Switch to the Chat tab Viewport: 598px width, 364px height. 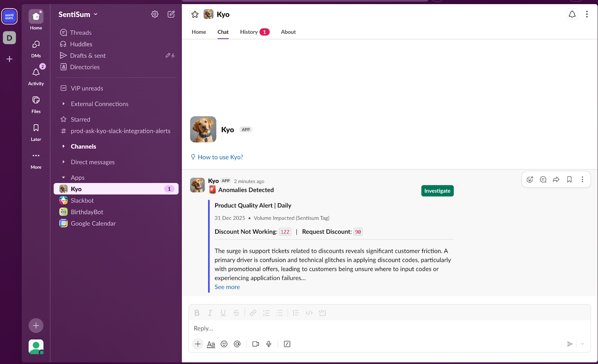(223, 32)
